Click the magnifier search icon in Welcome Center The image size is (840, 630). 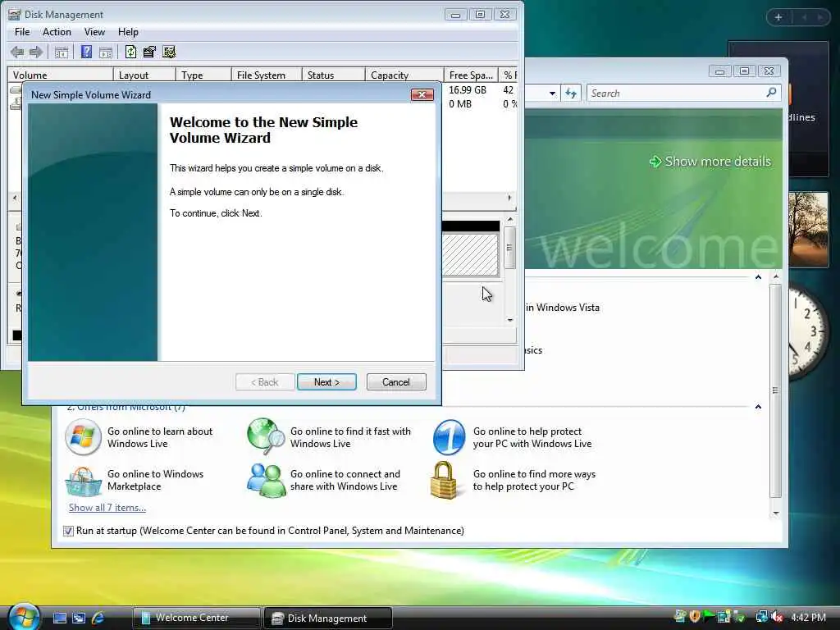point(771,93)
